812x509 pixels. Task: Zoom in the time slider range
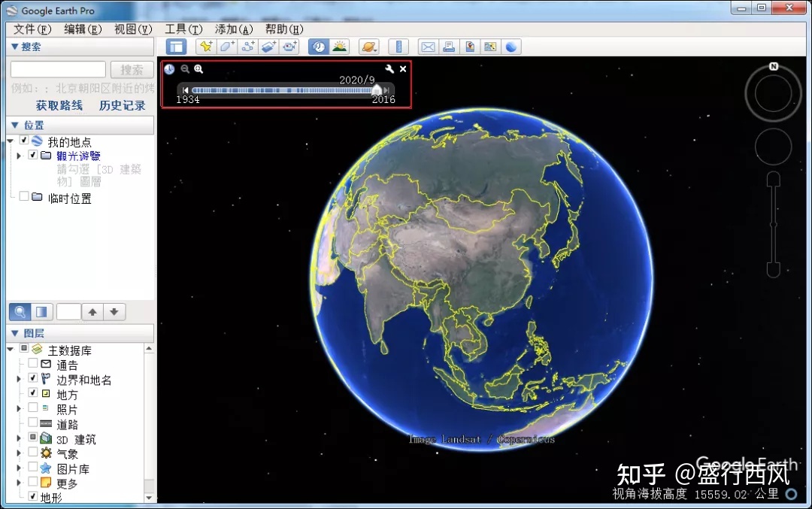click(x=198, y=69)
